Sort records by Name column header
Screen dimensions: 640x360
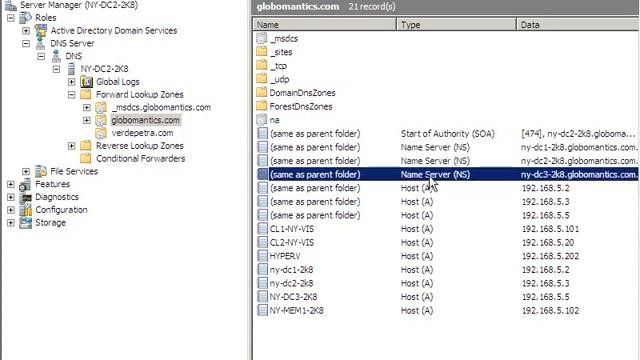pos(325,24)
